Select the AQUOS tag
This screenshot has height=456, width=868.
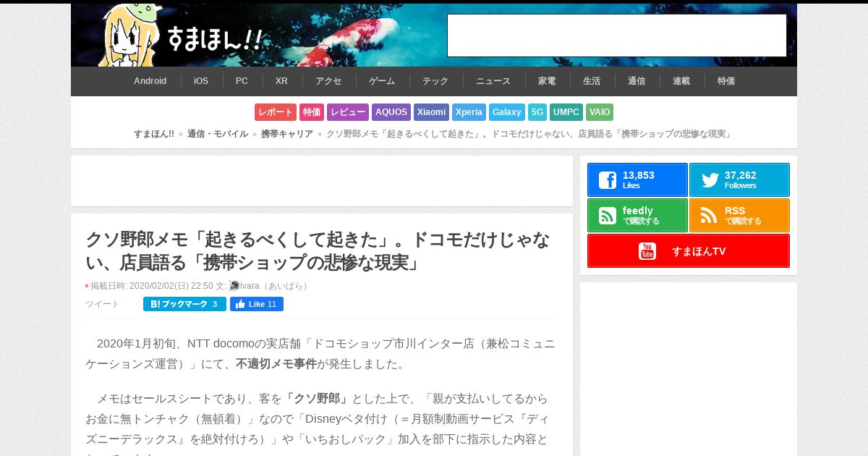point(391,112)
